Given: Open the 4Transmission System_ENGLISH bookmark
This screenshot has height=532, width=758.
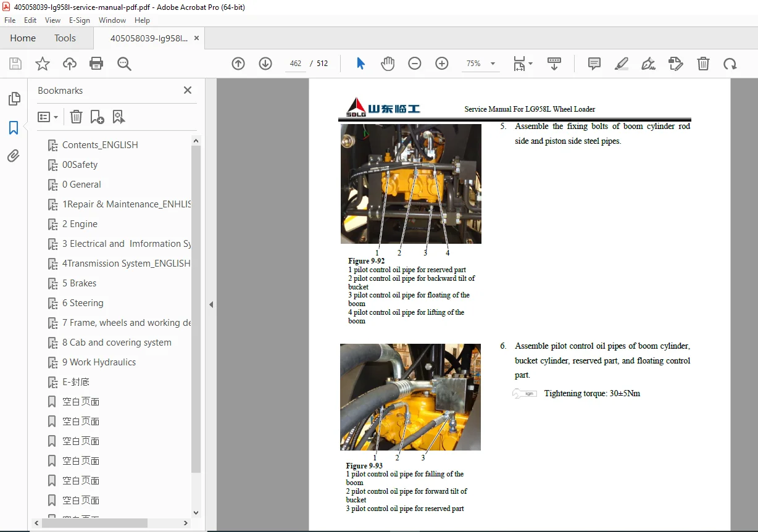Looking at the screenshot, I should coord(127,264).
